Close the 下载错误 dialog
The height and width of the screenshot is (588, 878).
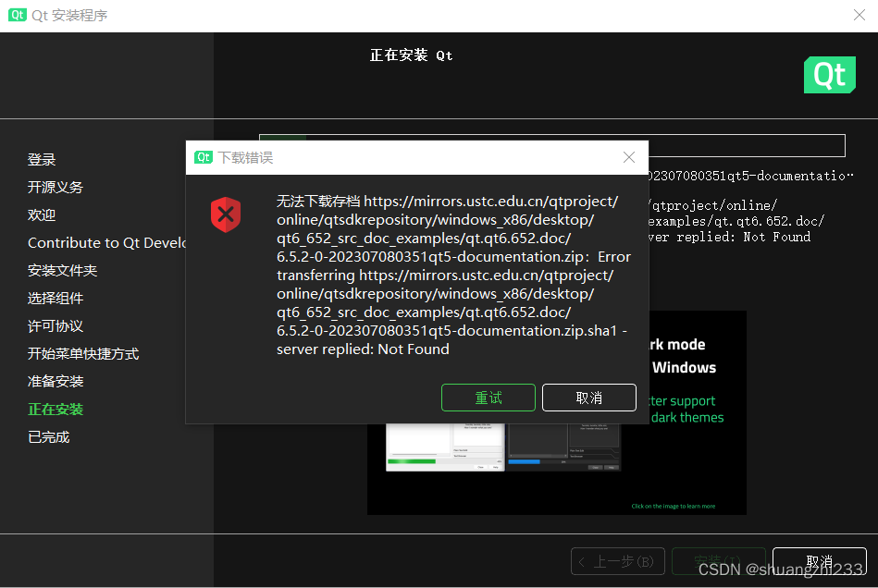(x=629, y=158)
